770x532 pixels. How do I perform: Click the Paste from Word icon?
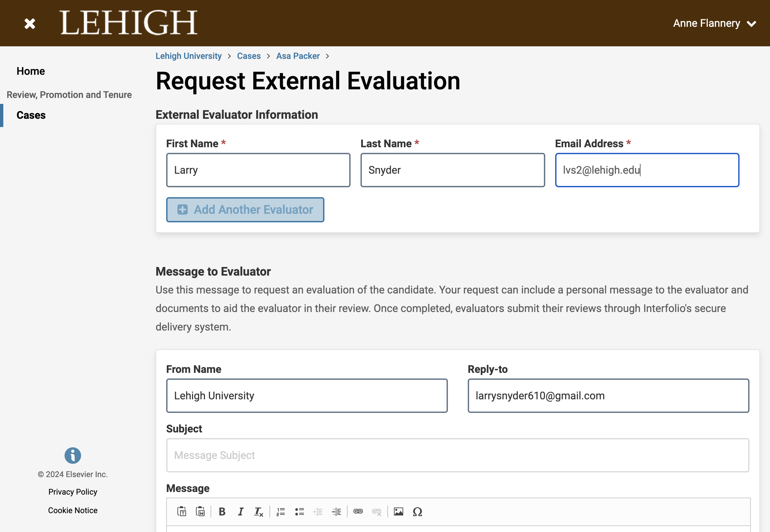tap(200, 511)
